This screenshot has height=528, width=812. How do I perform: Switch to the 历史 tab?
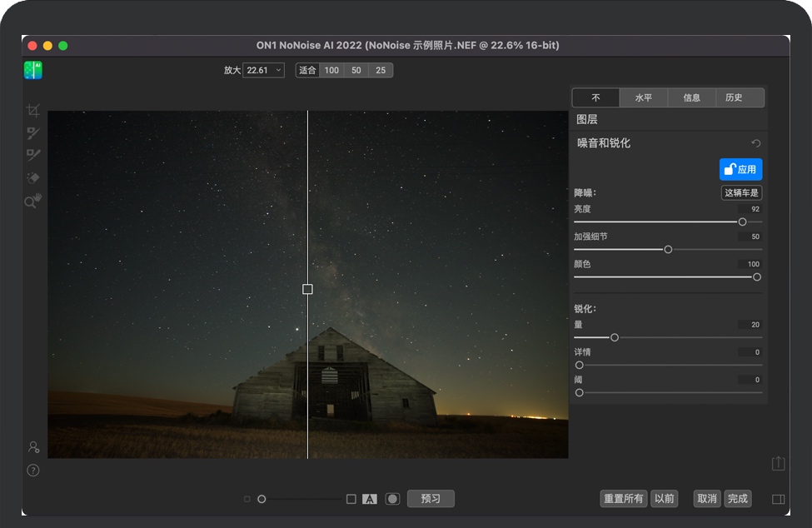click(x=734, y=97)
